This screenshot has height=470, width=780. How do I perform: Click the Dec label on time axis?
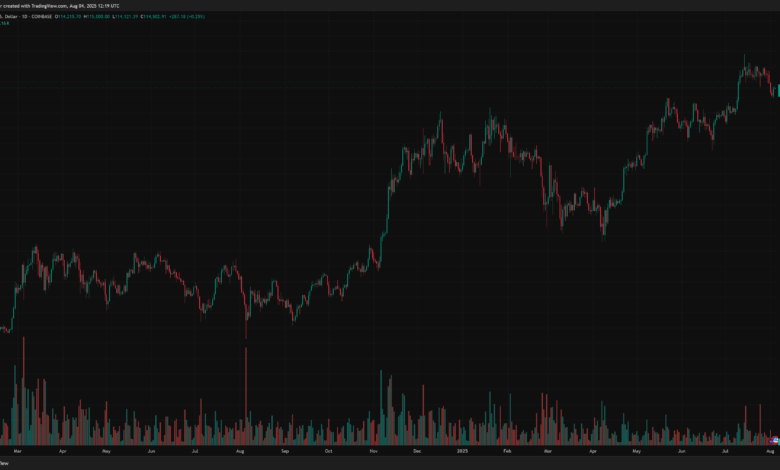(416, 452)
